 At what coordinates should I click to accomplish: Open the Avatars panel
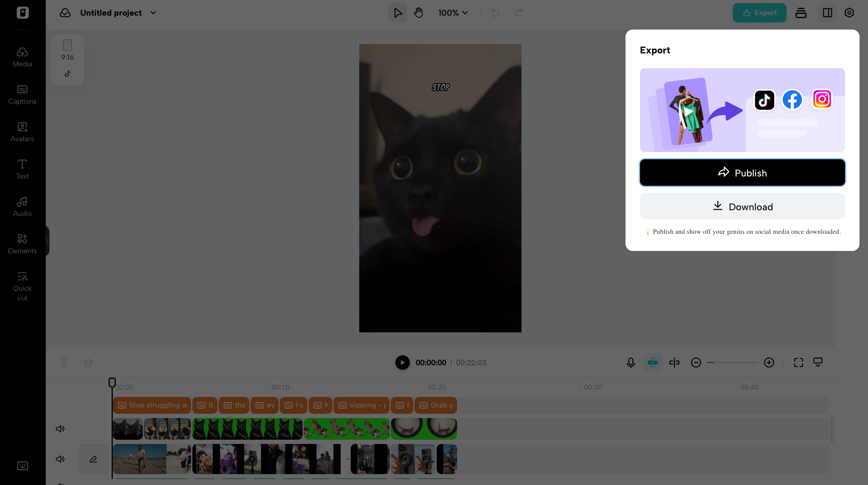22,132
